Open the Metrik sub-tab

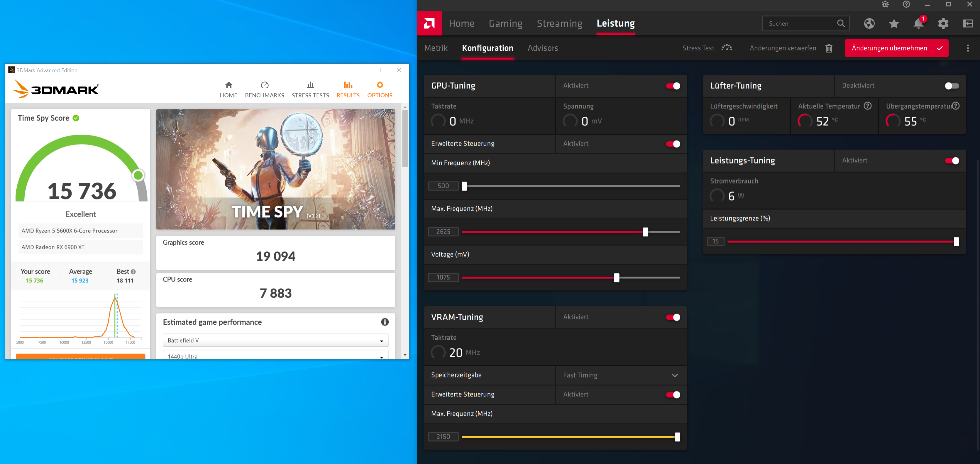pyautogui.click(x=436, y=48)
